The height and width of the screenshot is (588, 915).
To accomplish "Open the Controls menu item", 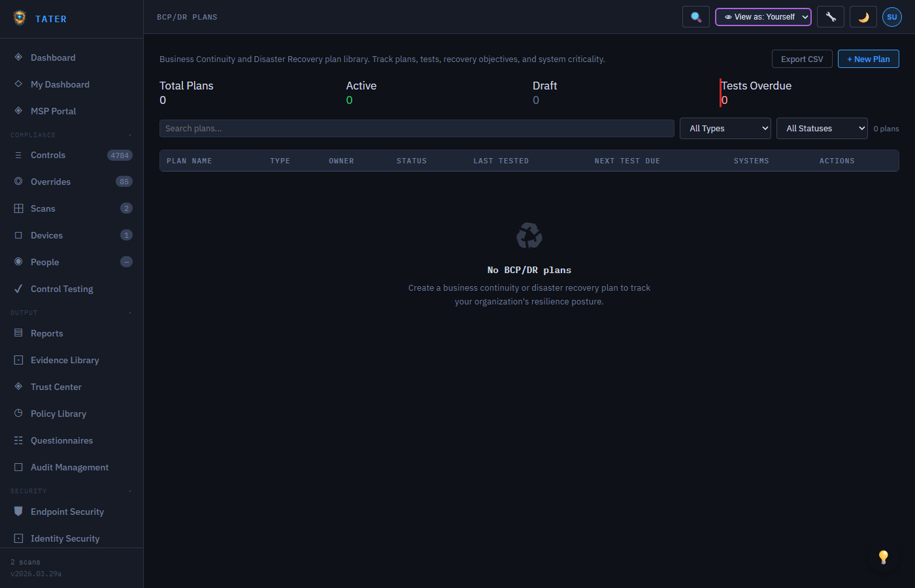I will tap(72, 155).
